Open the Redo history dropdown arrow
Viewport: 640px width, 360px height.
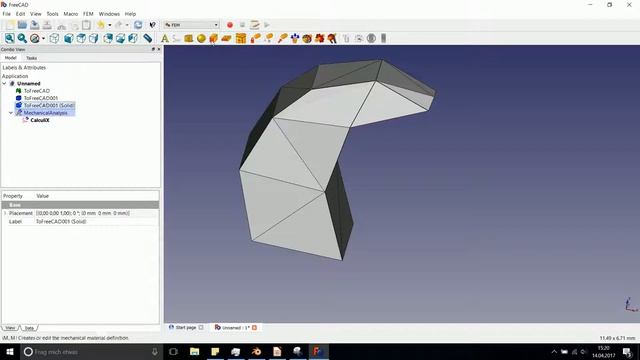click(127, 25)
